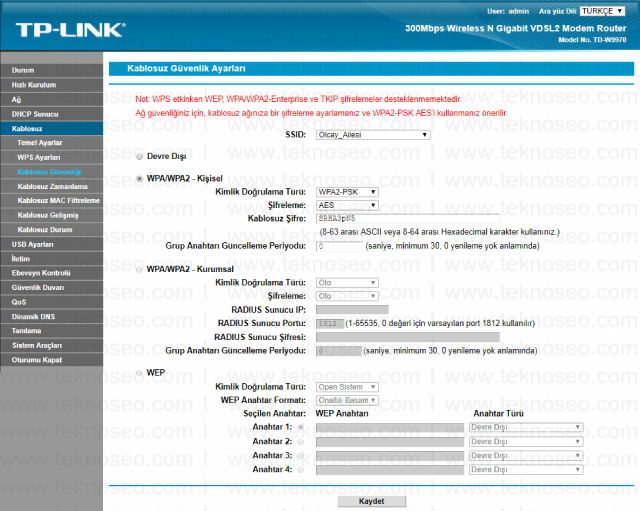
Task: Open the Durum menu
Action: point(51,70)
